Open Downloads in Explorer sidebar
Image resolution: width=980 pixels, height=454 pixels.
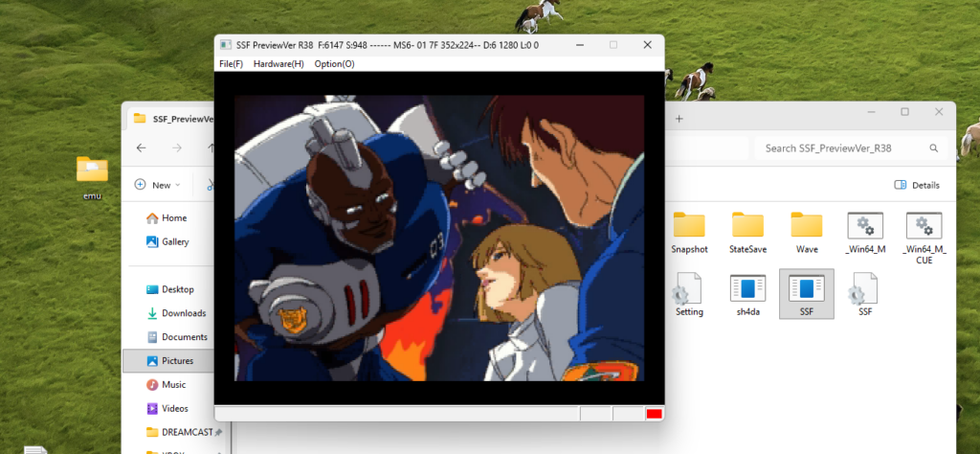(176, 313)
